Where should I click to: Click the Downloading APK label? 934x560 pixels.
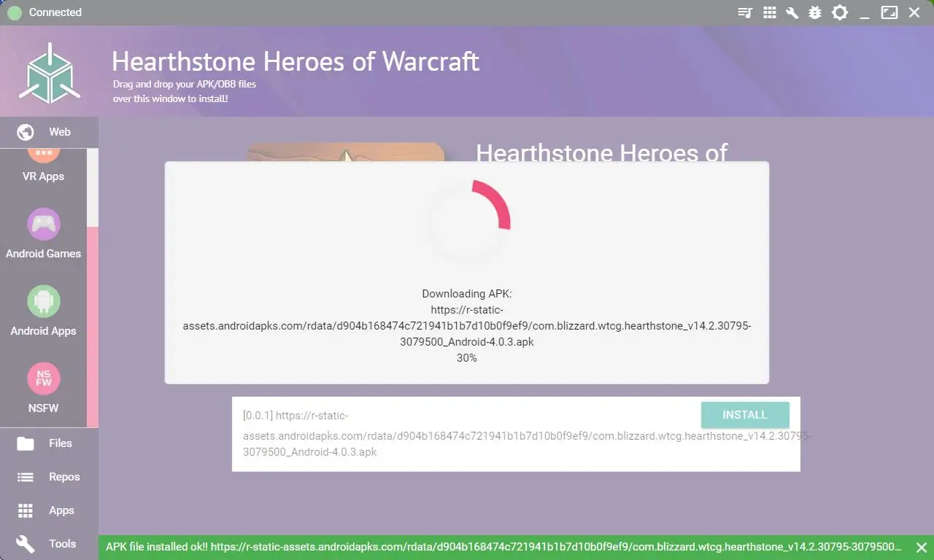pyautogui.click(x=467, y=294)
